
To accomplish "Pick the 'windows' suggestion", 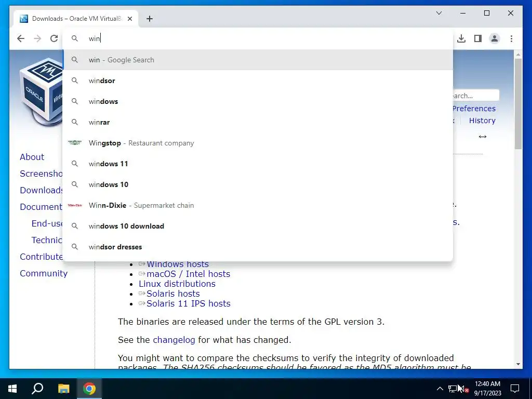I will point(258,101).
